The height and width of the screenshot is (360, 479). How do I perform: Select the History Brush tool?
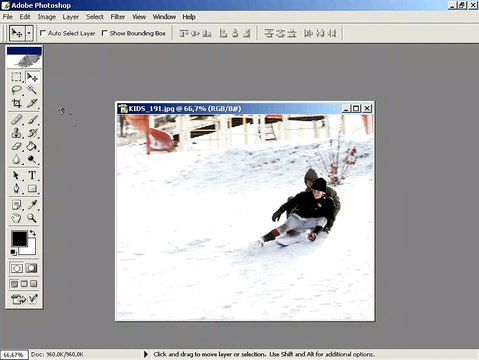[x=32, y=133]
